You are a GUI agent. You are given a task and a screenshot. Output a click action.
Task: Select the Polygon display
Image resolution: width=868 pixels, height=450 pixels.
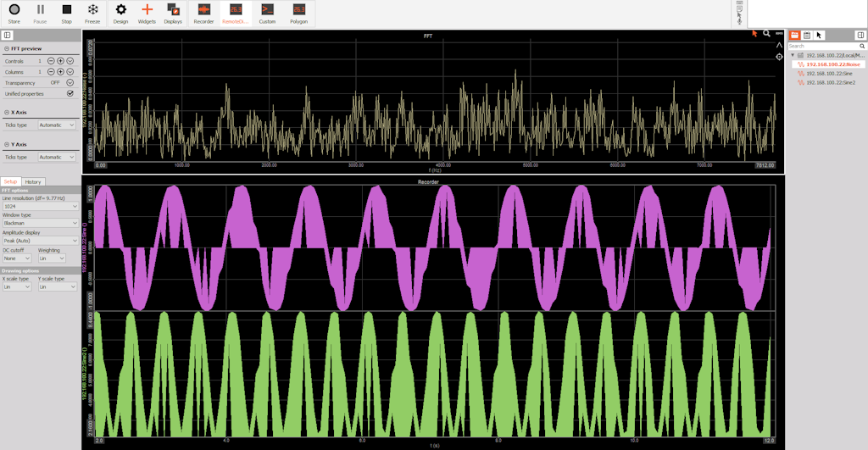[x=298, y=14]
